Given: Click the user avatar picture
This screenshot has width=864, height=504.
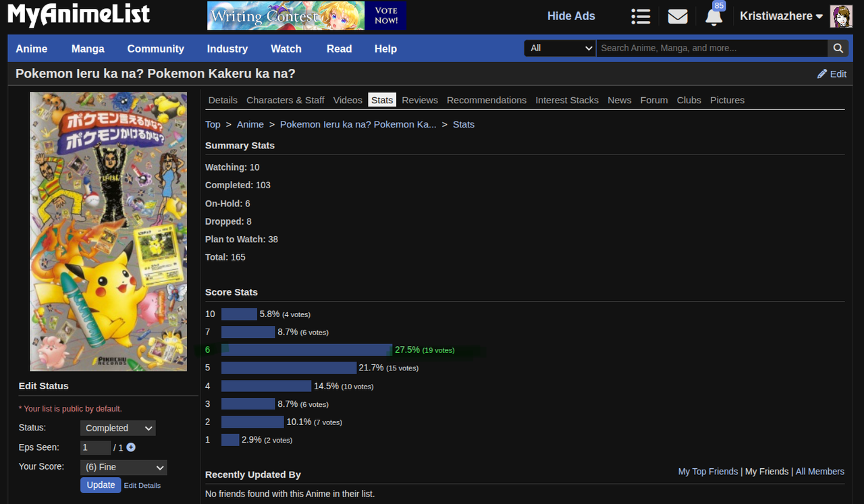Looking at the screenshot, I should pos(841,16).
